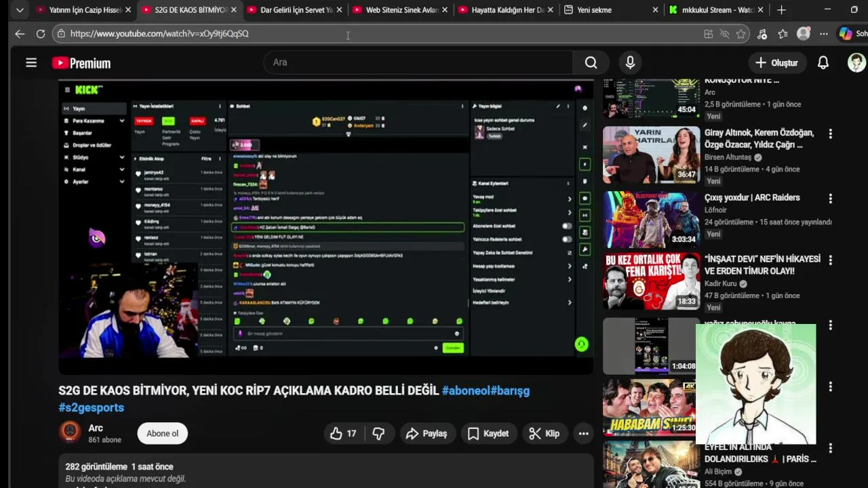Go to YouTube Premium home logo
The height and width of the screenshot is (488, 868).
tap(81, 63)
